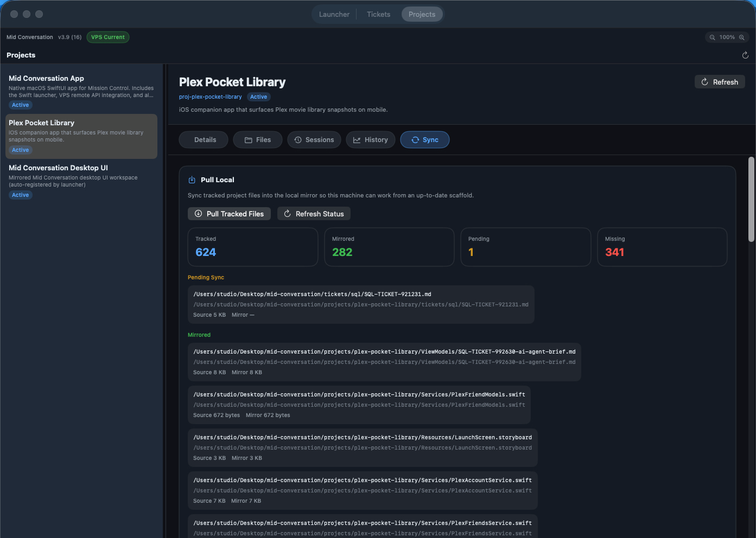Click the Refresh Status button
The width and height of the screenshot is (756, 538).
click(x=314, y=214)
